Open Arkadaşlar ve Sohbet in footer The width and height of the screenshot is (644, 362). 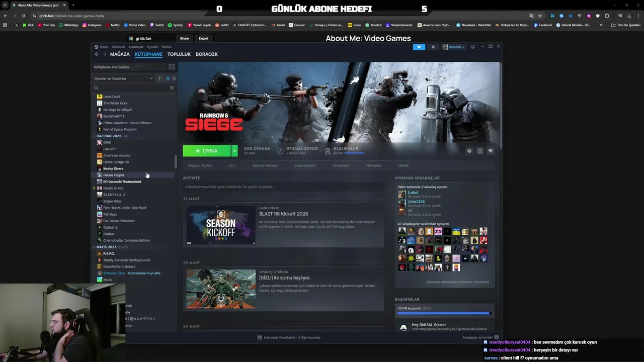[480, 337]
